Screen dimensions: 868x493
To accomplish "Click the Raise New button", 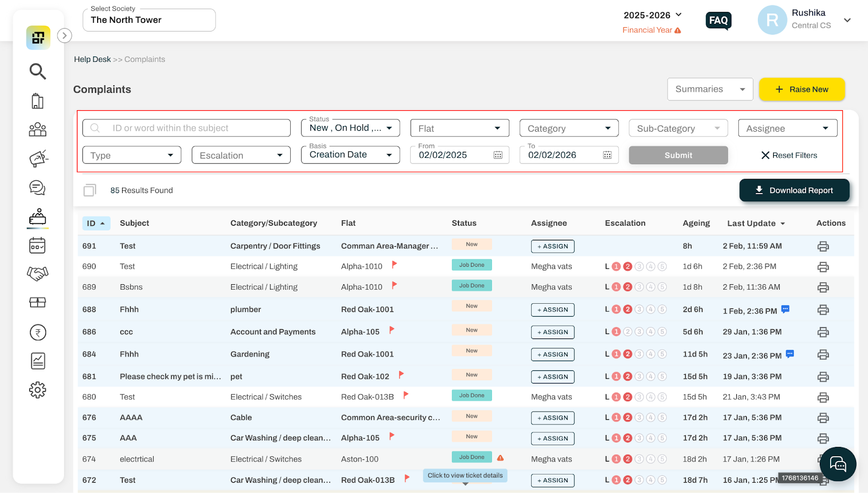I will [x=802, y=89].
